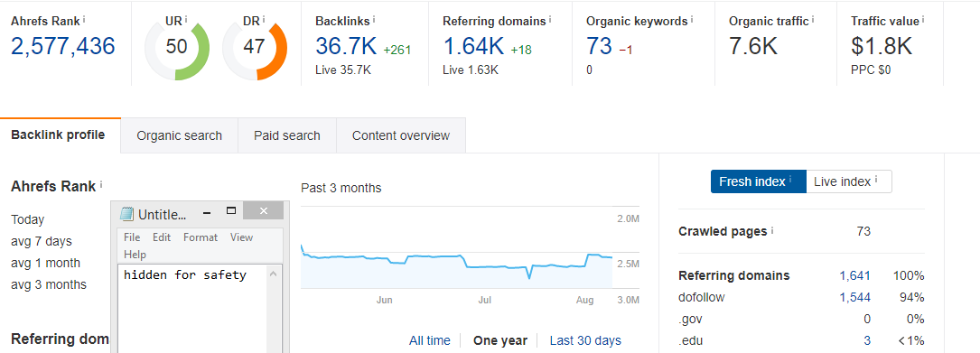Click info icon next to DR
Image resolution: width=980 pixels, height=353 pixels.
[263, 19]
